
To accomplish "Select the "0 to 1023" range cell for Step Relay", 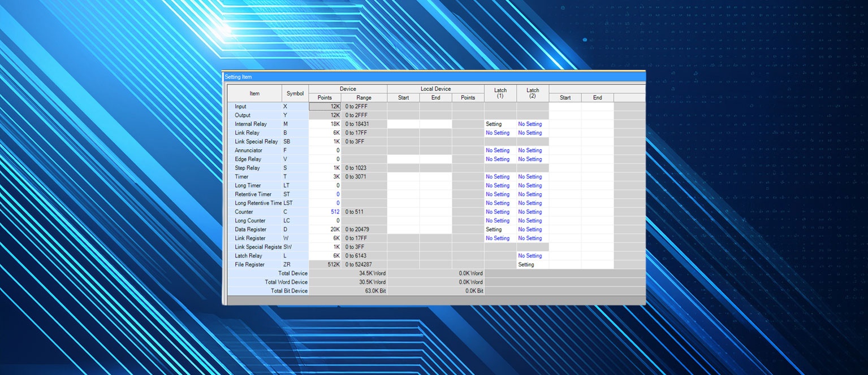I will 364,168.
